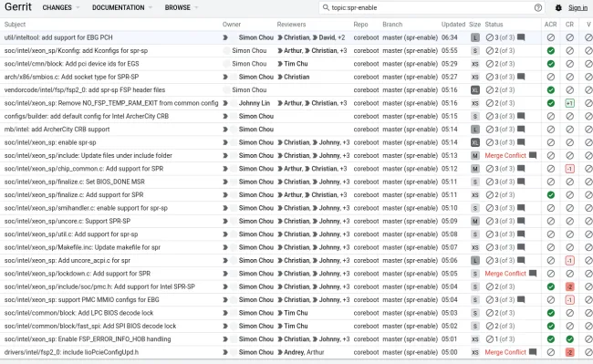Open change 'util/inteltool: add support for EBG PCH'

[58, 37]
